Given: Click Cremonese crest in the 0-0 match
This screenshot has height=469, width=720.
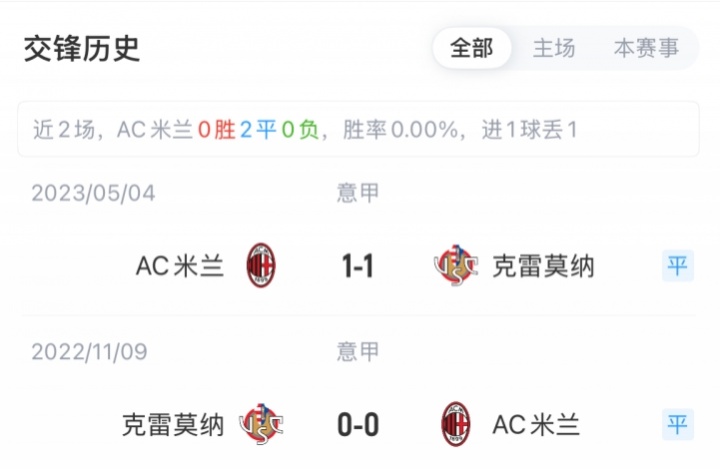Looking at the screenshot, I should [262, 425].
